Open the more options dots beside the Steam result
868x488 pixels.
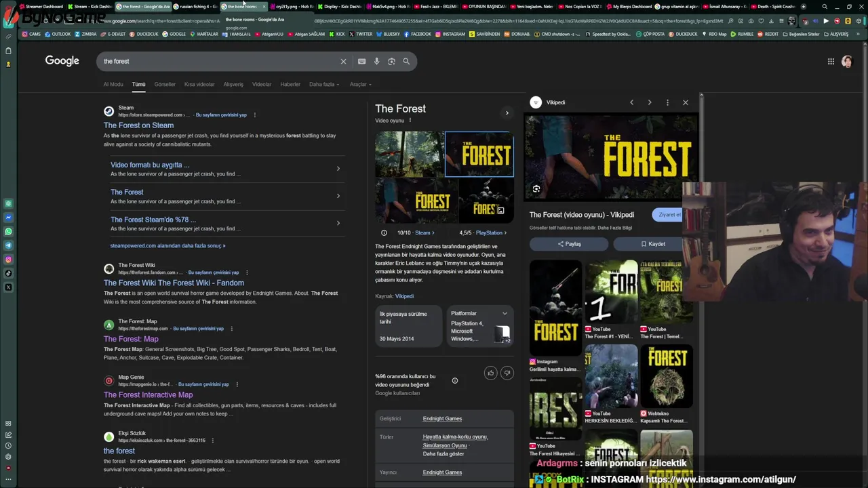coord(254,115)
